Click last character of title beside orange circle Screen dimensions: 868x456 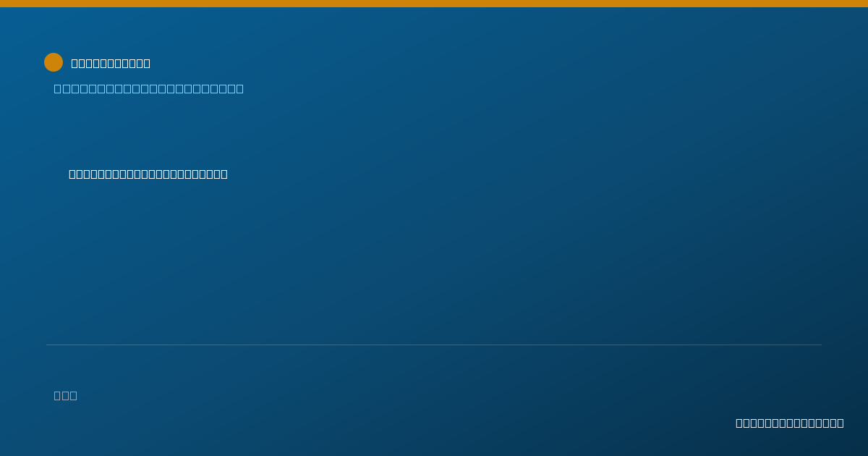click(147, 63)
